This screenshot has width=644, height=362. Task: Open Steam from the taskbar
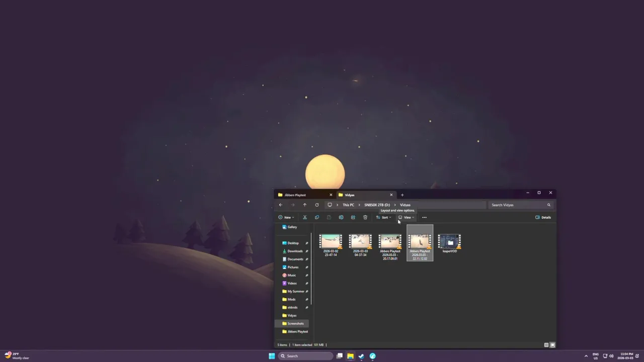pyautogui.click(x=361, y=356)
